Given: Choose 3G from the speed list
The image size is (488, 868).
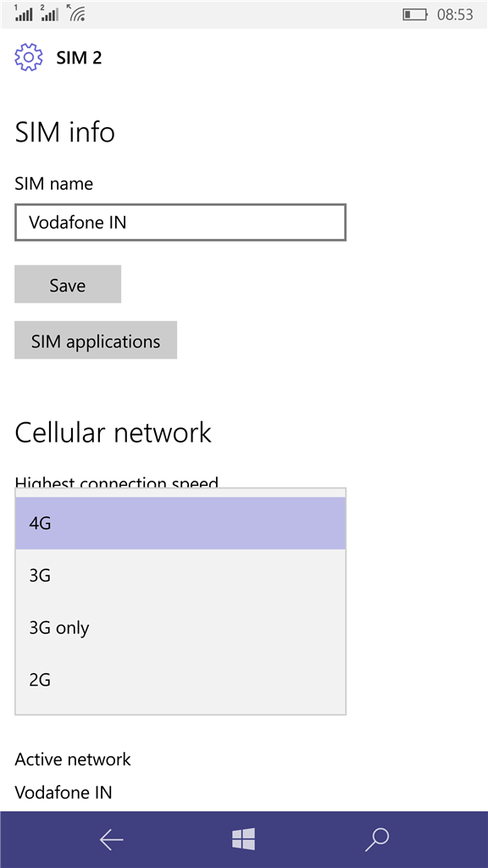Looking at the screenshot, I should click(180, 576).
